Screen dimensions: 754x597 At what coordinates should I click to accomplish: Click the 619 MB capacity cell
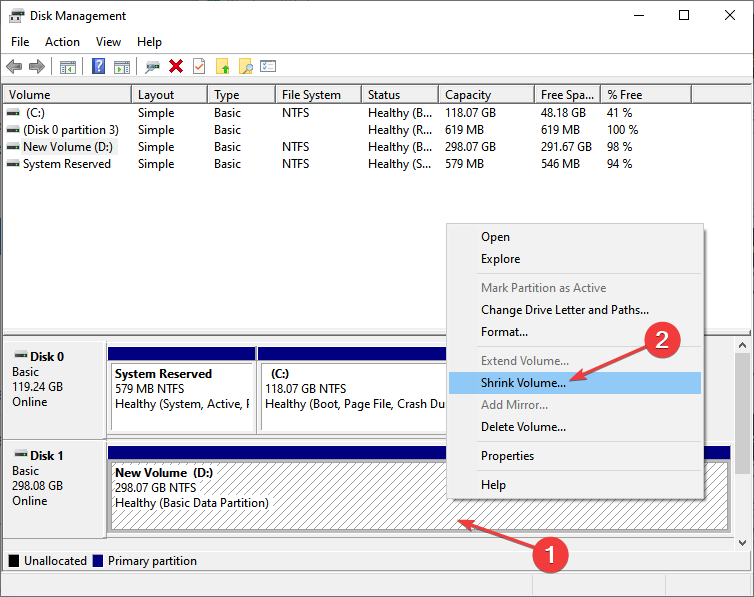pyautogui.click(x=464, y=130)
